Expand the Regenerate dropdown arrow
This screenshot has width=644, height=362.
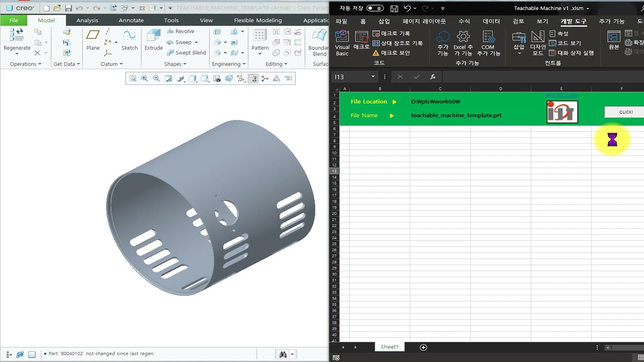tap(17, 54)
